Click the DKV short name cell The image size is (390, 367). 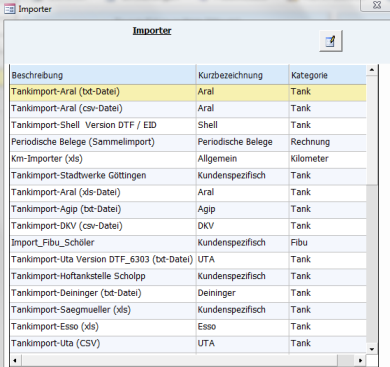click(242, 226)
